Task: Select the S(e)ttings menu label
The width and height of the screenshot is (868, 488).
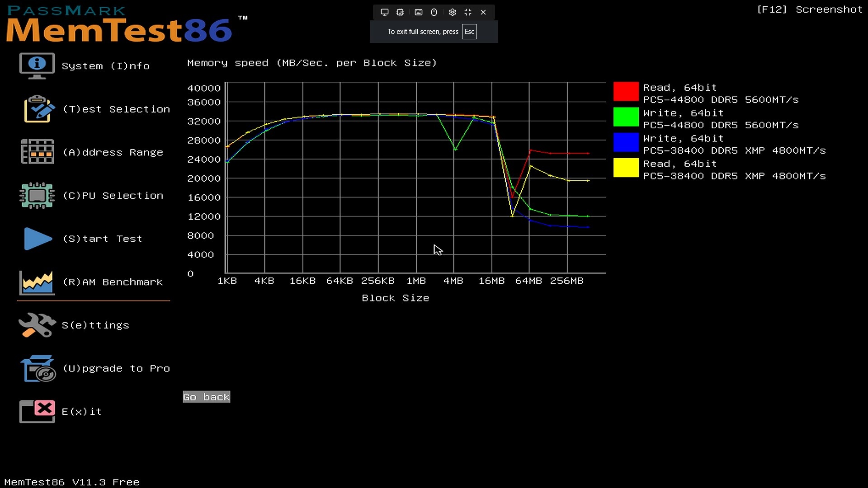Action: point(95,325)
